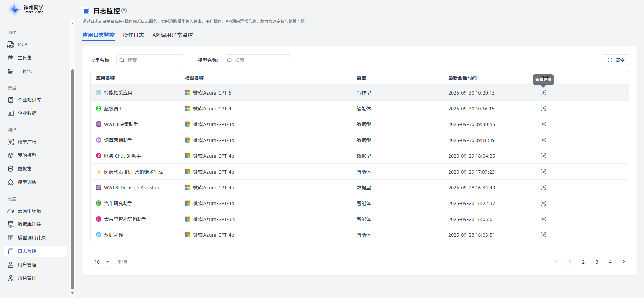Go to page 3 of results
Screen dimensions: 644x298
click(597, 262)
